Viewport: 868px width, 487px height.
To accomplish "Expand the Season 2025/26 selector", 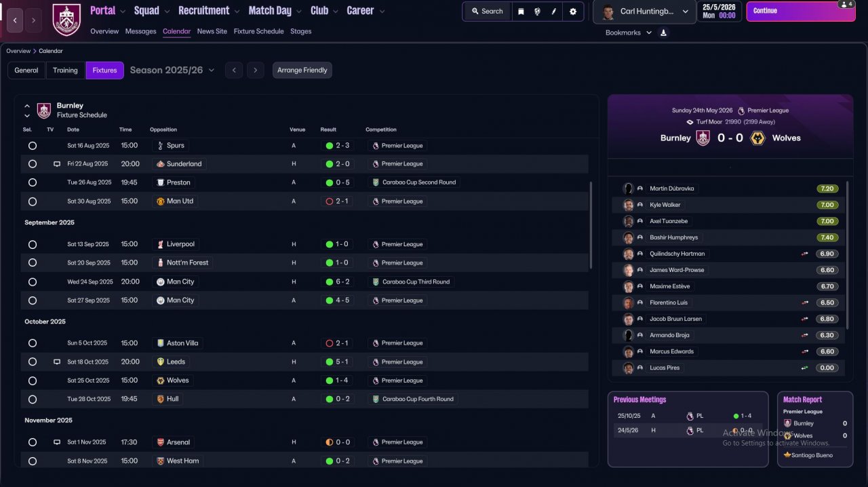I will click(172, 70).
